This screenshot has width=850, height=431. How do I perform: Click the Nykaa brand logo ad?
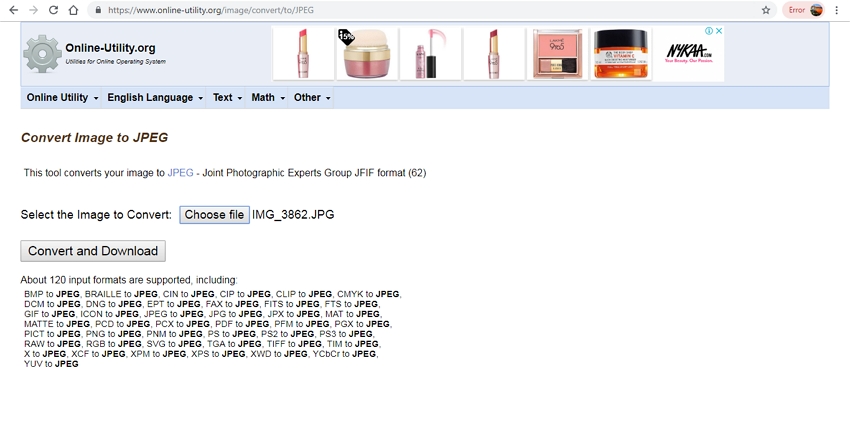(x=688, y=55)
